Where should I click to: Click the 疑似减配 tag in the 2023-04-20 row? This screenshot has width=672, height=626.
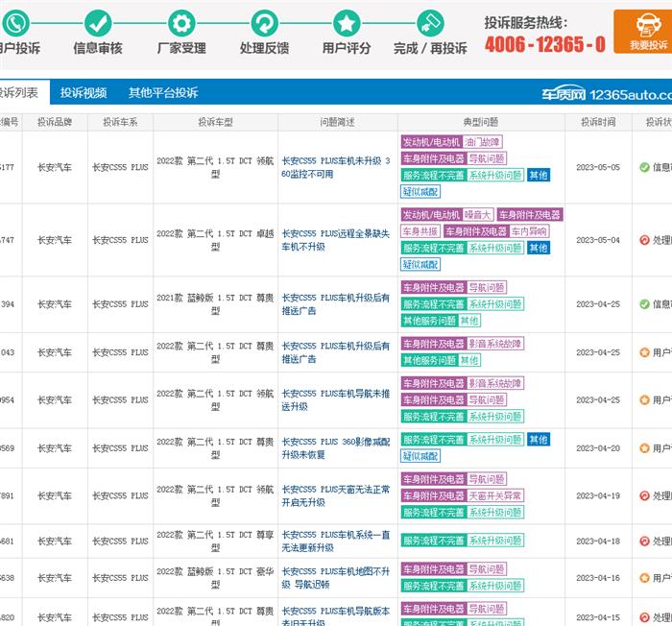[x=420, y=456]
